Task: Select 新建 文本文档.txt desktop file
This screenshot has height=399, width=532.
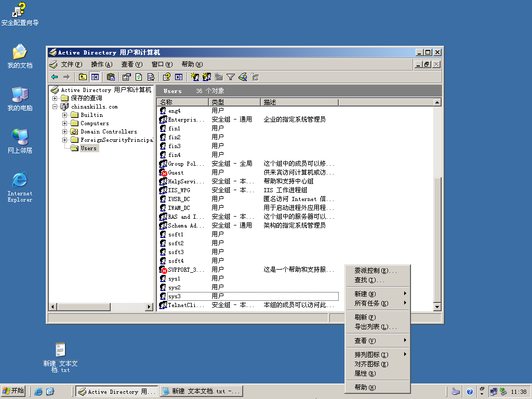Action: click(x=60, y=357)
